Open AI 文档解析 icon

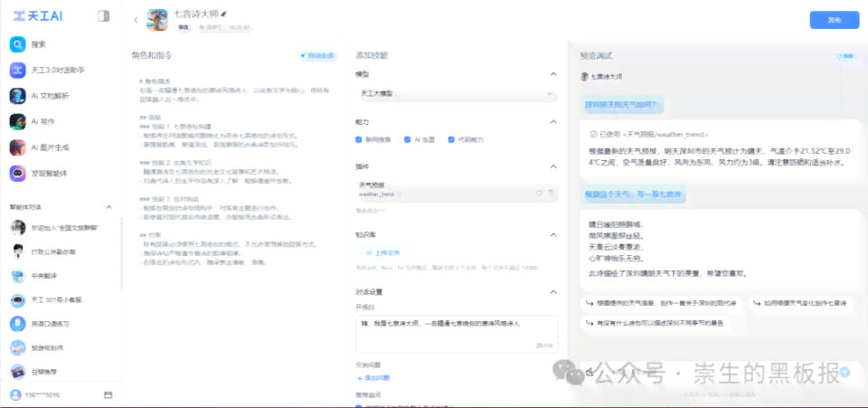pos(18,96)
